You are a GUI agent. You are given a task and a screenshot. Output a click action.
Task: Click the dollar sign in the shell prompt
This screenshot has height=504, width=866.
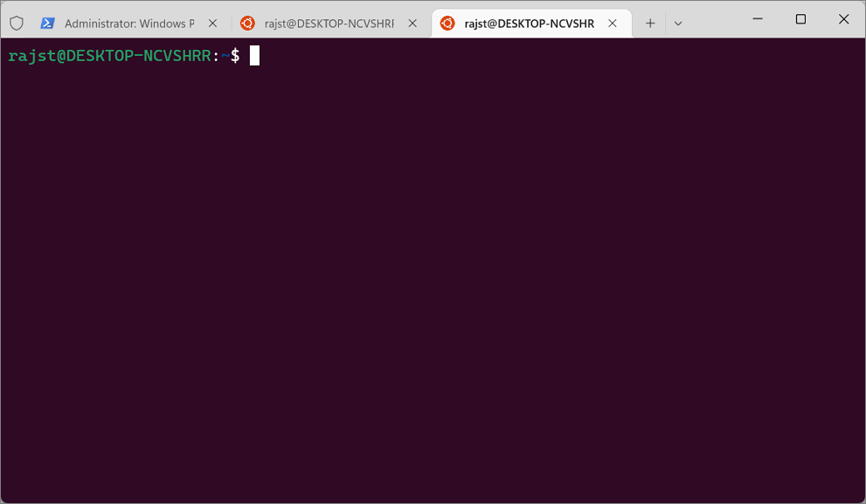[x=235, y=56]
